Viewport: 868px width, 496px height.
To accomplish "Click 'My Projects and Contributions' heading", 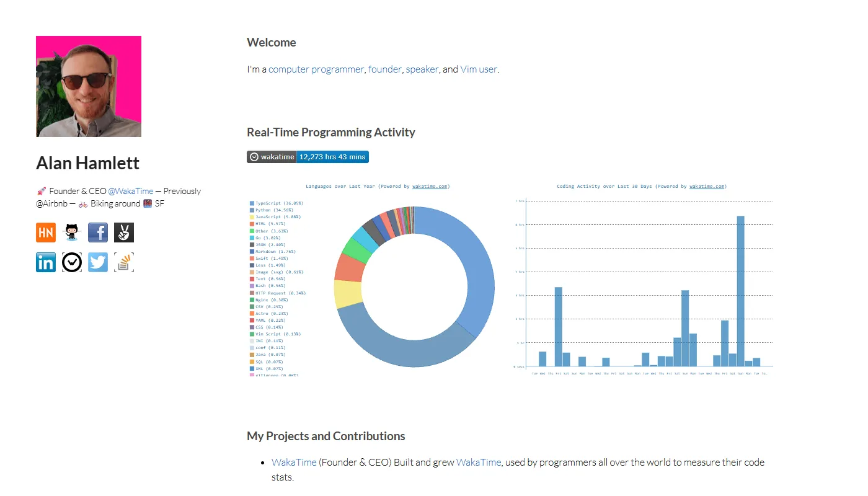I will (x=326, y=436).
